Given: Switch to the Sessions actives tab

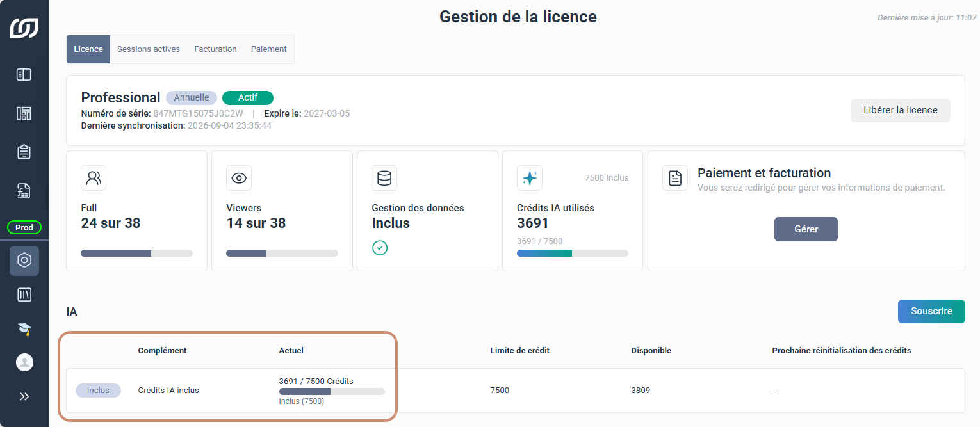Looking at the screenshot, I should coord(149,49).
